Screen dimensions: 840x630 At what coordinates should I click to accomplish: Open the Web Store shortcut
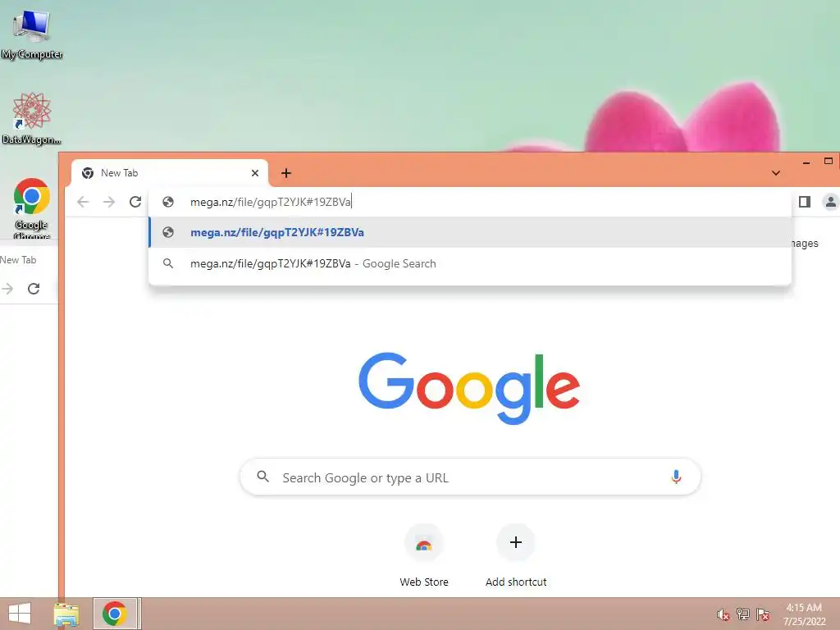coord(424,557)
